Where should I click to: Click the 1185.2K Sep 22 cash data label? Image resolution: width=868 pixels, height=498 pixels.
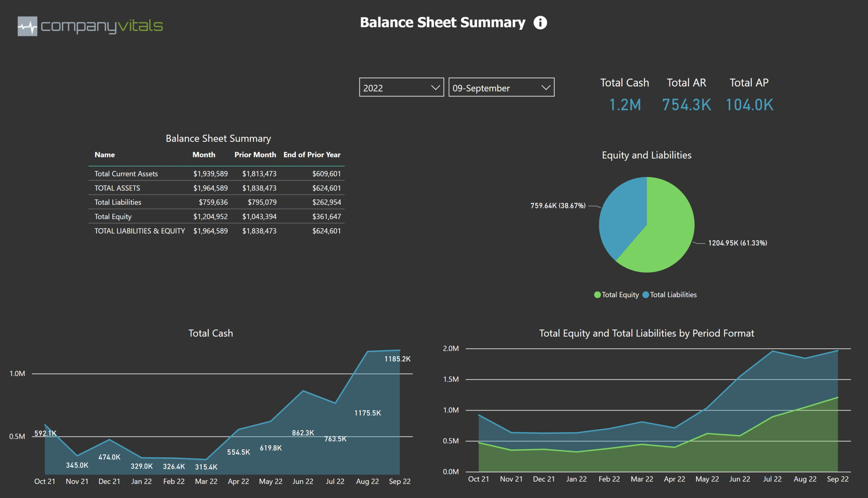pyautogui.click(x=397, y=359)
